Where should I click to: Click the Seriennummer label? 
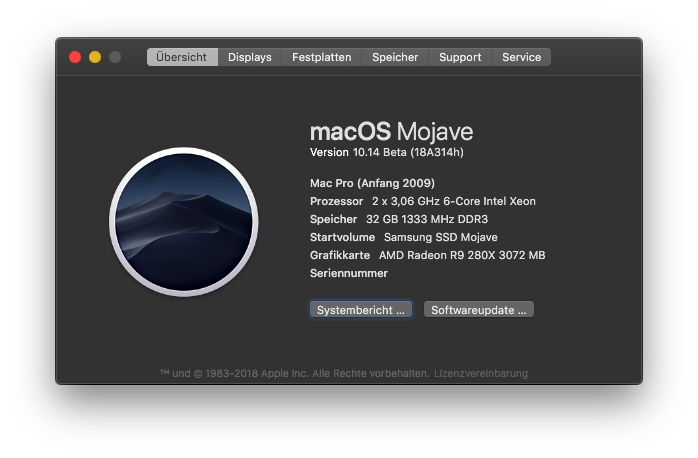(349, 273)
